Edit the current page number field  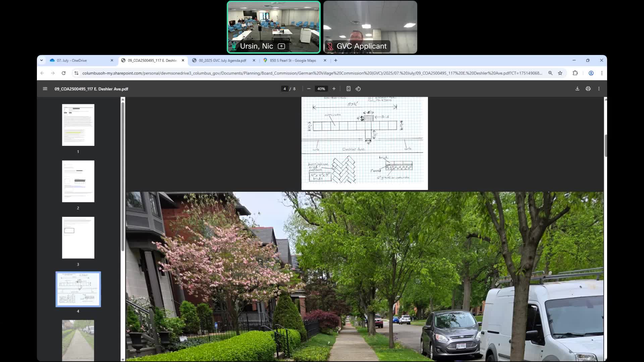[284, 89]
